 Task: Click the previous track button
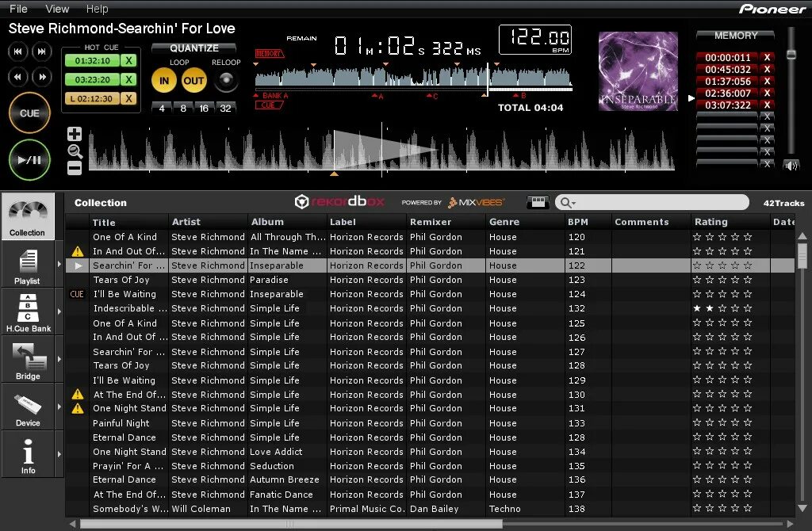tap(17, 52)
